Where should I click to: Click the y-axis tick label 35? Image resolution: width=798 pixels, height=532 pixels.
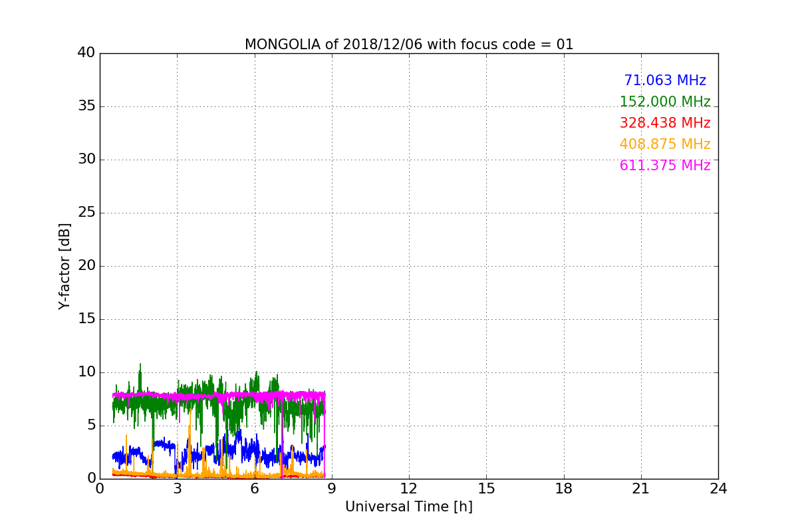(86, 106)
